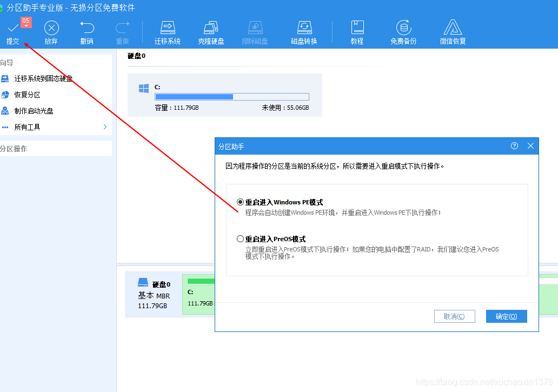Click the 重做 (redo) icon
Screen dimensions: 558x392
122,28
